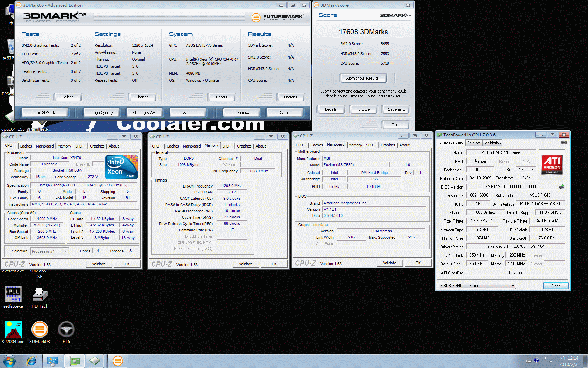Image resolution: width=588 pixels, height=368 pixels.
Task: Click the GPU-Z screenshot camera icon
Action: [x=564, y=142]
